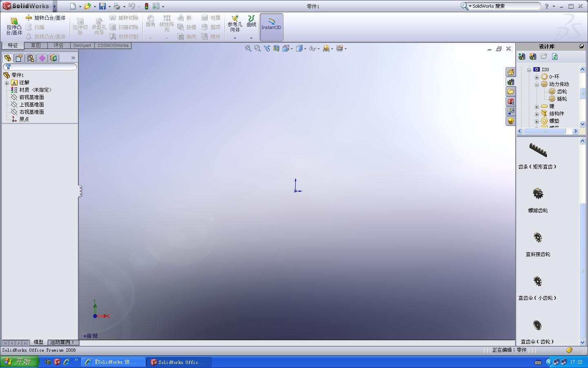588x368 pixels.
Task: Select the 旋转凸台/基体 revolve boss tool
Action: coord(45,18)
